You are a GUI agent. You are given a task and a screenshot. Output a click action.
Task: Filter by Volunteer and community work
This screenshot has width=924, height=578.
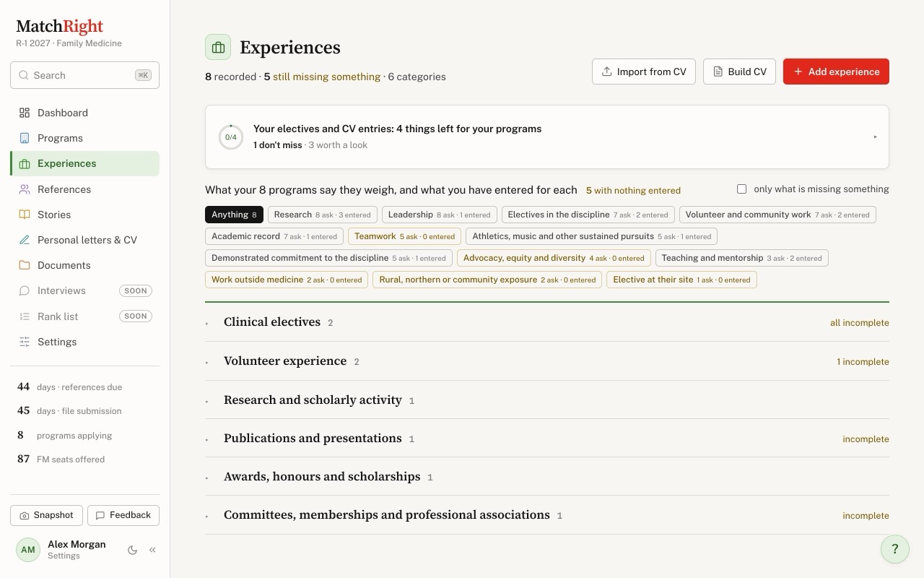click(x=777, y=215)
